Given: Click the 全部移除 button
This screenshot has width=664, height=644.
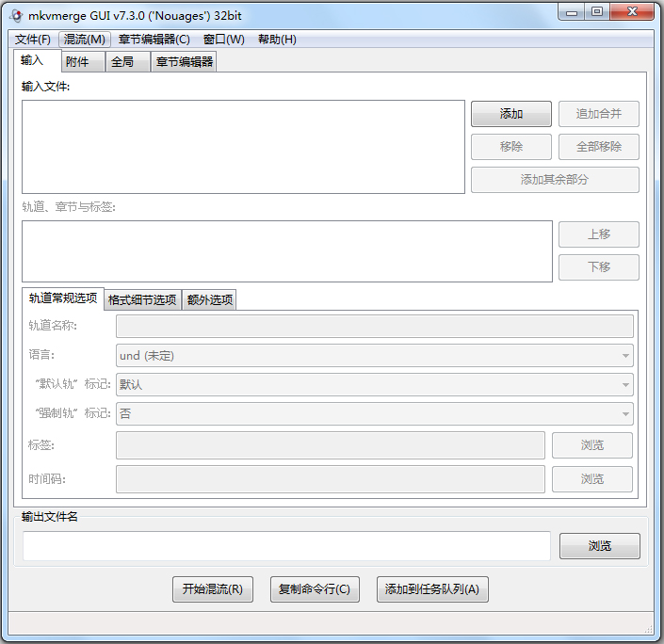Looking at the screenshot, I should 598,147.
